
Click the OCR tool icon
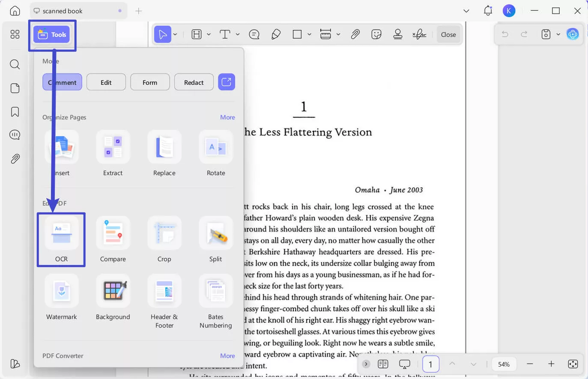click(x=61, y=234)
